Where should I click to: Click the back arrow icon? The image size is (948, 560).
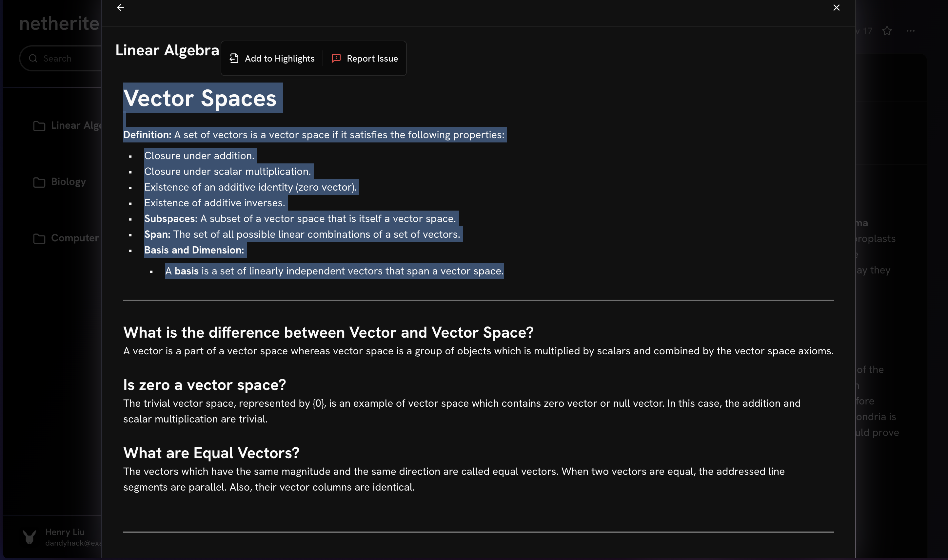pos(121,8)
